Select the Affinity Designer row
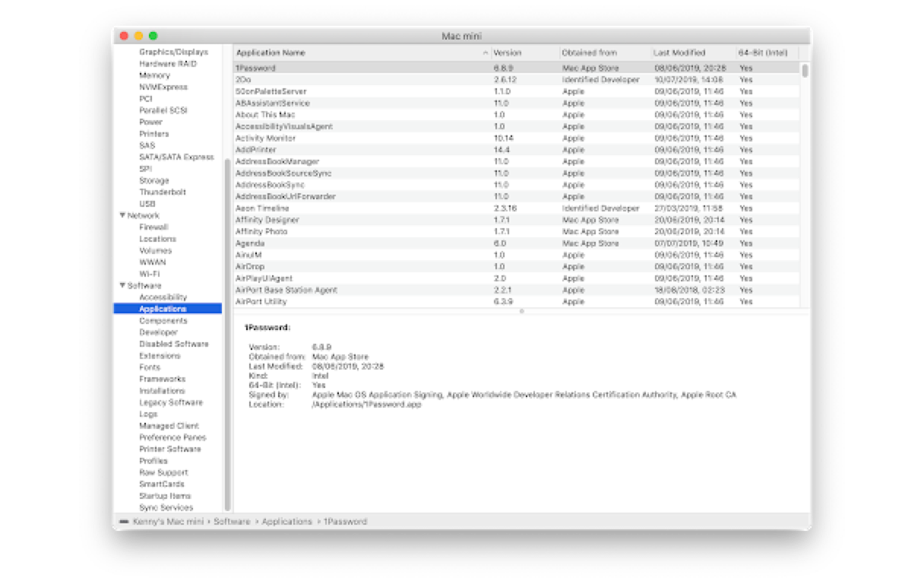Viewport: 924px width, 578px height. pyautogui.click(x=516, y=220)
